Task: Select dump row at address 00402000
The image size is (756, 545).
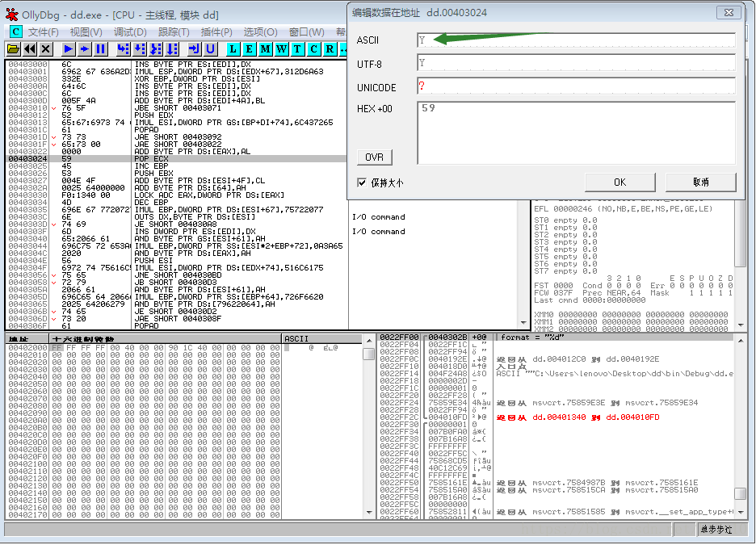Action: pos(183,347)
